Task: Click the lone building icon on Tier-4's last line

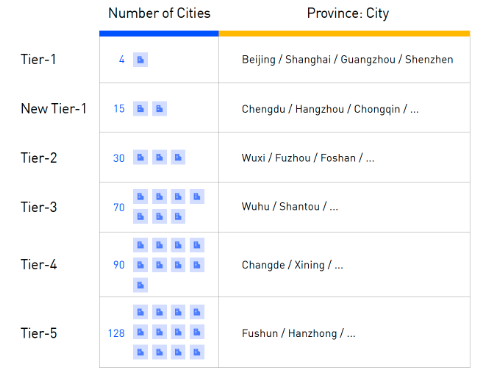Action: coord(140,285)
